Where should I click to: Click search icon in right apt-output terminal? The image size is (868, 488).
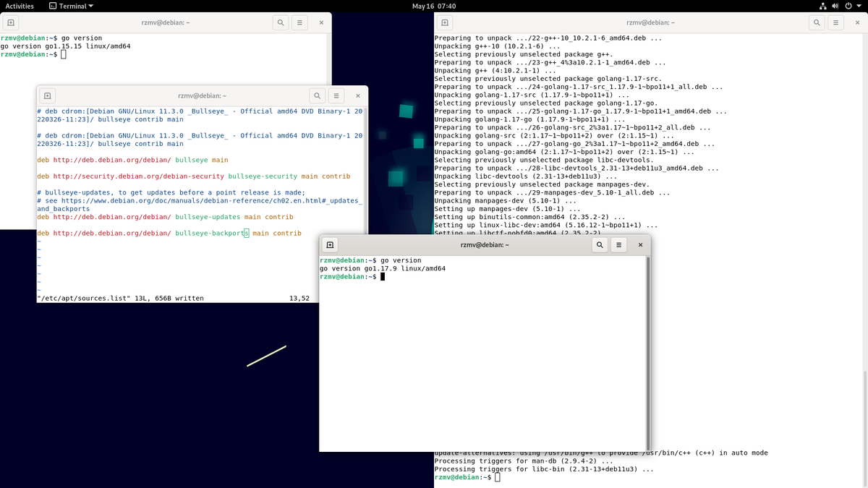coord(817,23)
